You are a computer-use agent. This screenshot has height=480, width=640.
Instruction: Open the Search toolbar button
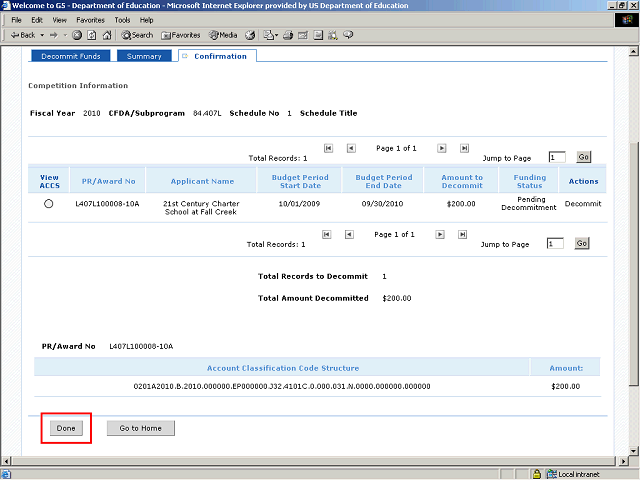(x=137, y=35)
